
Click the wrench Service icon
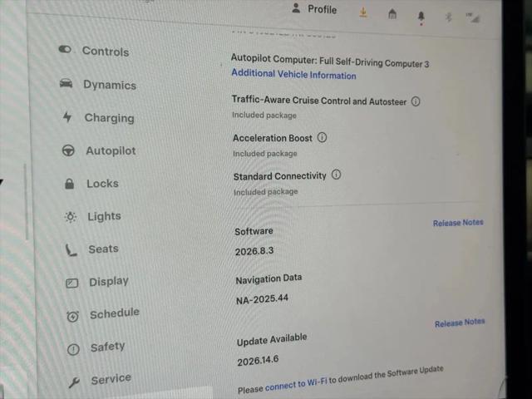(74, 382)
